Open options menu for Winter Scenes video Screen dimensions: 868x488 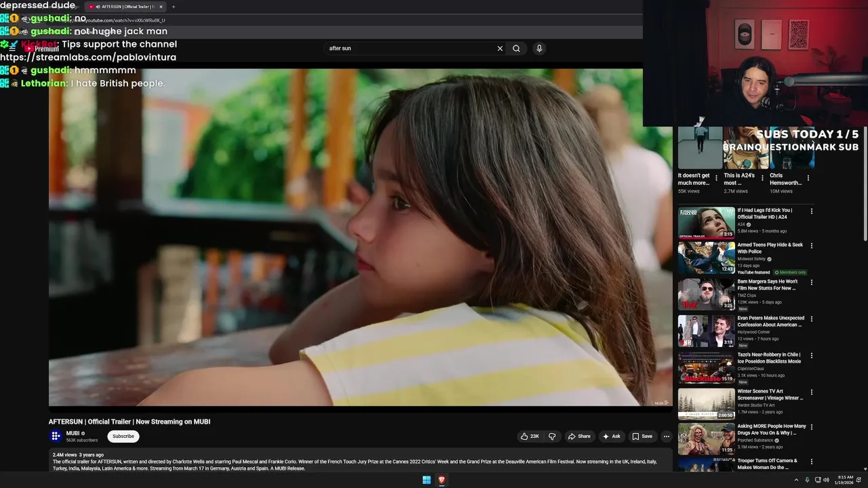point(811,392)
